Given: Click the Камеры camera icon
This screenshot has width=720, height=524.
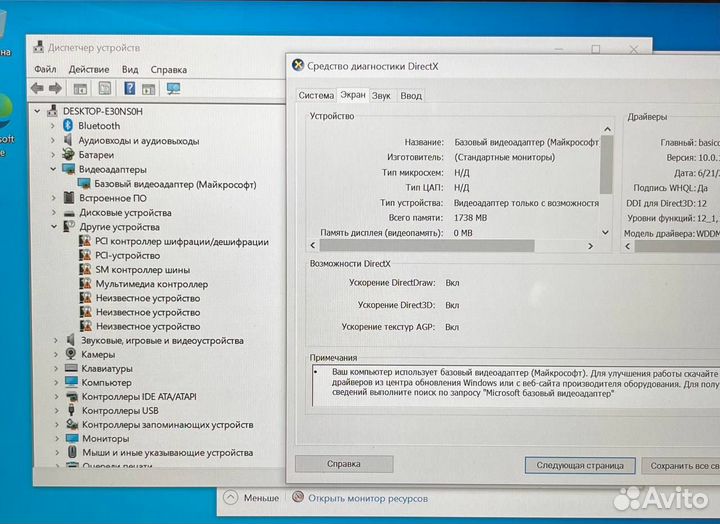Looking at the screenshot, I should [x=71, y=354].
